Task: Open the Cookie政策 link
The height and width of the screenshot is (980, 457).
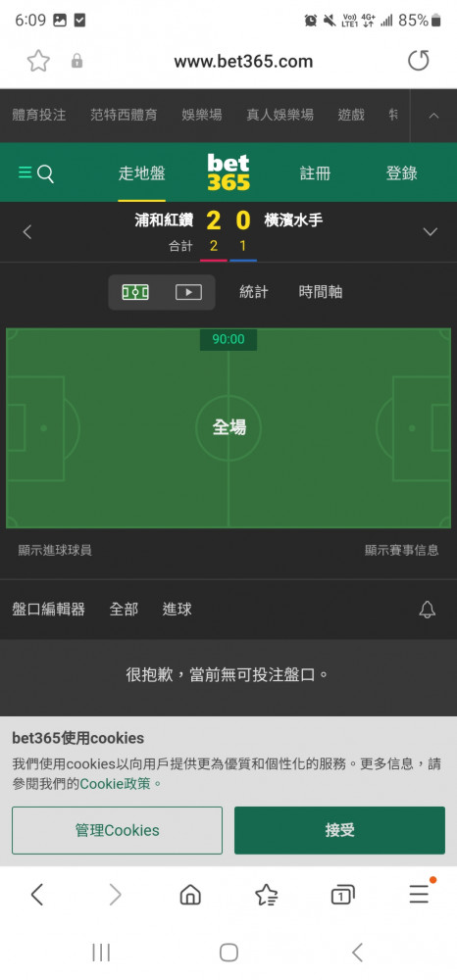Action: (115, 783)
